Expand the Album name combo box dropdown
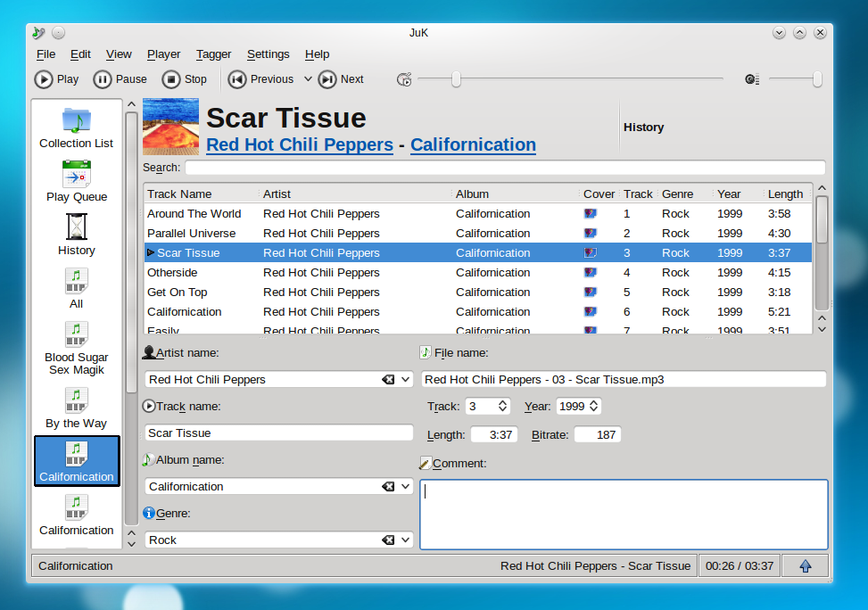The height and width of the screenshot is (610, 868). (406, 486)
